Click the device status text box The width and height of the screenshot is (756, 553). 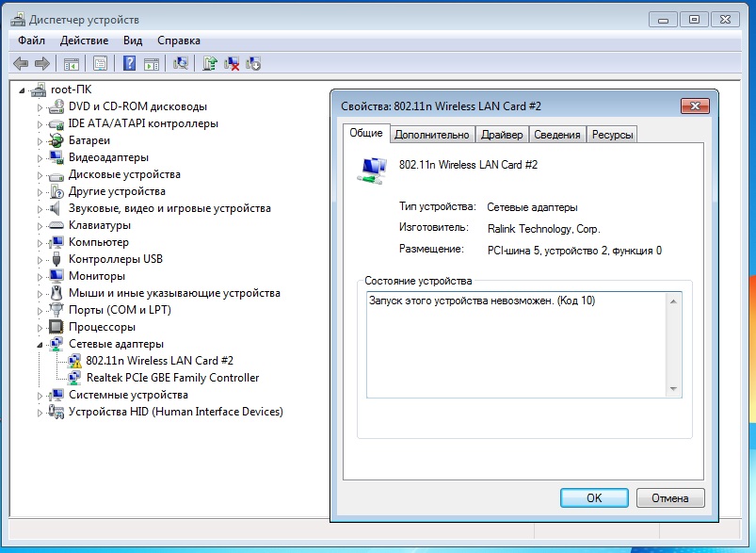point(524,345)
